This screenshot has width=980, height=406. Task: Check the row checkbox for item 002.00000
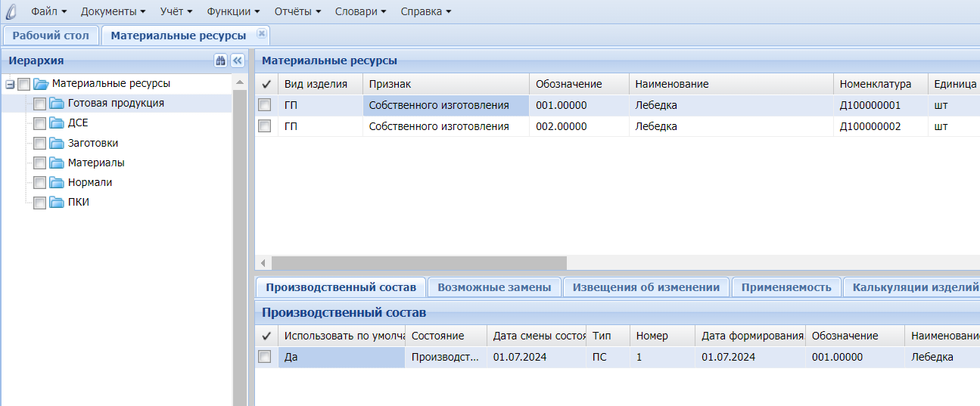tap(265, 126)
